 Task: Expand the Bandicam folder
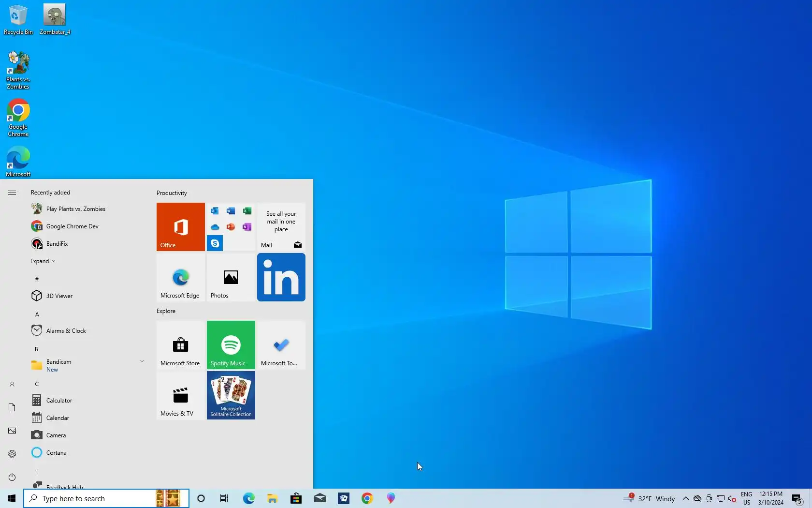click(x=87, y=366)
